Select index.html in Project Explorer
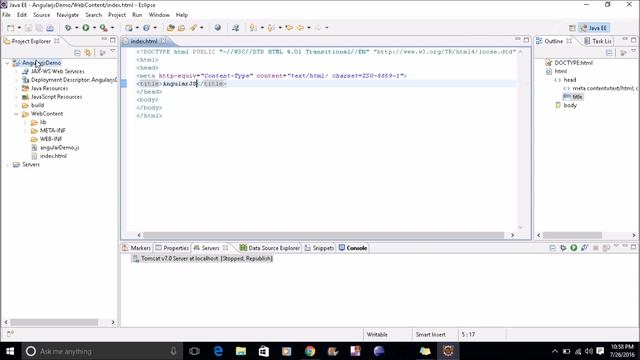Viewport: 640px width, 360px height. [53, 156]
